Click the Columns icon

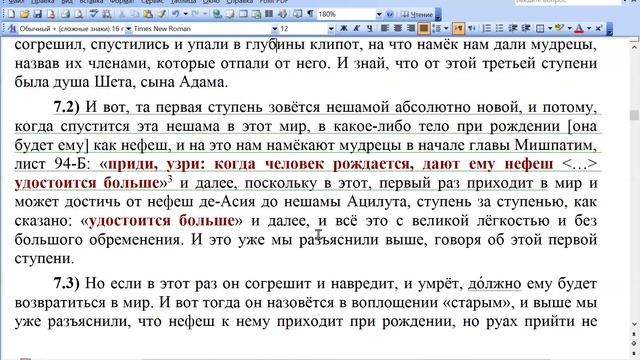pos(269,14)
